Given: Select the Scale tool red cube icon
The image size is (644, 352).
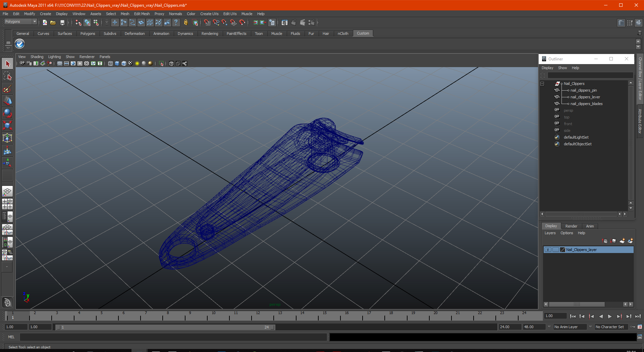Looking at the screenshot, I should coord(7,126).
